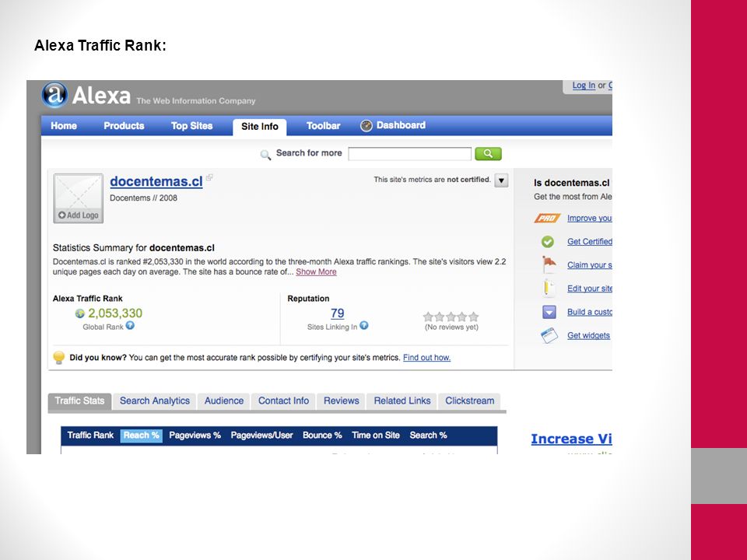This screenshot has width=747, height=560.
Task: Click the Show More link
Action: [316, 272]
